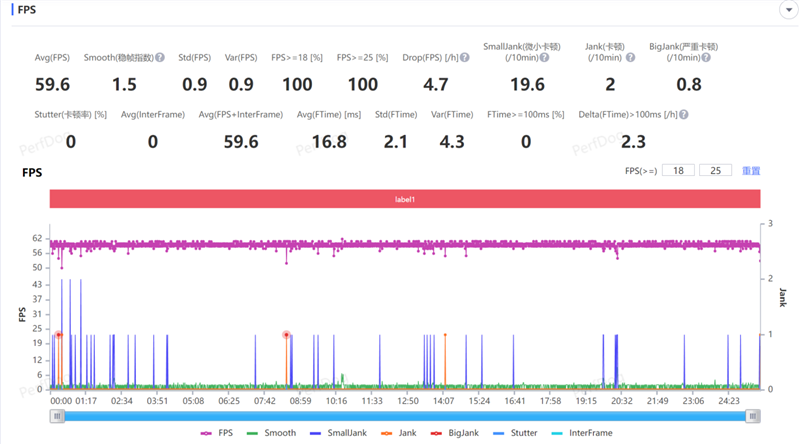Viewport: 800px width, 444px height.
Task: Click the 重置 reset link
Action: [751, 171]
